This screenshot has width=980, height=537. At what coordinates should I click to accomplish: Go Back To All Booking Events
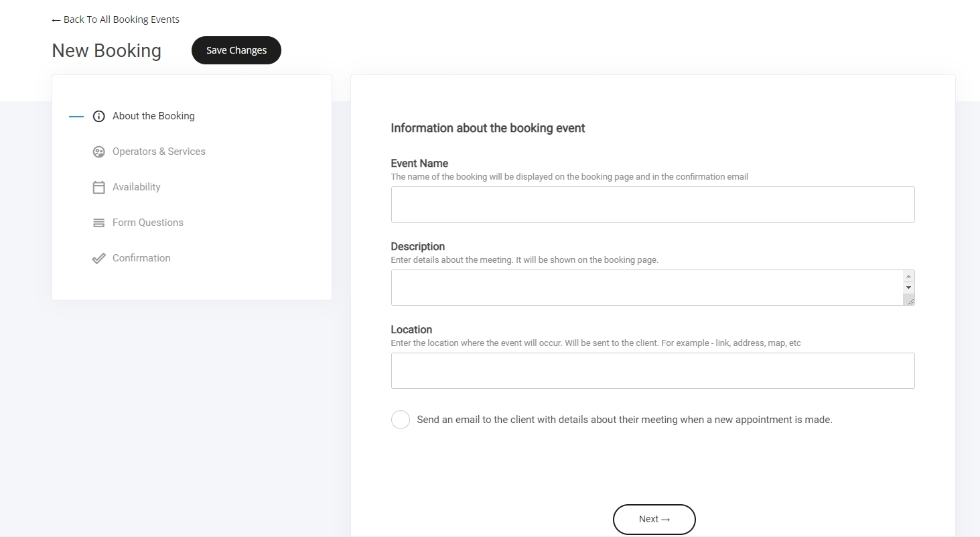(115, 19)
